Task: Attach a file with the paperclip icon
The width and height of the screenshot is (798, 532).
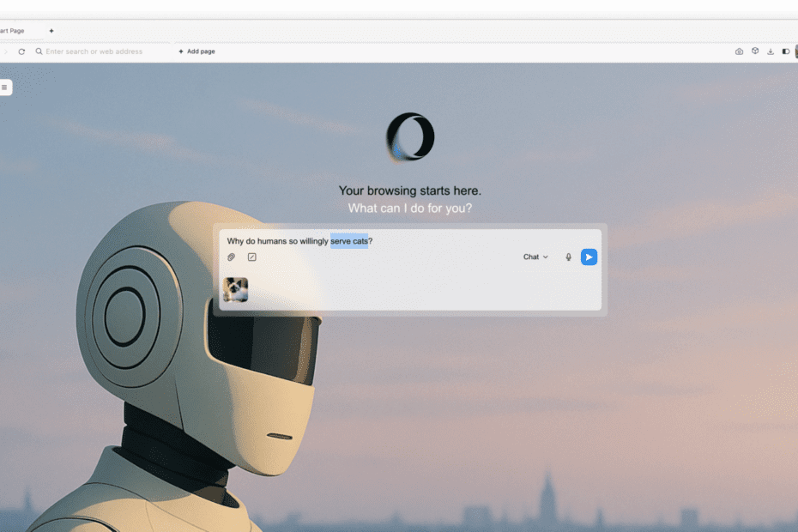Action: pyautogui.click(x=231, y=257)
